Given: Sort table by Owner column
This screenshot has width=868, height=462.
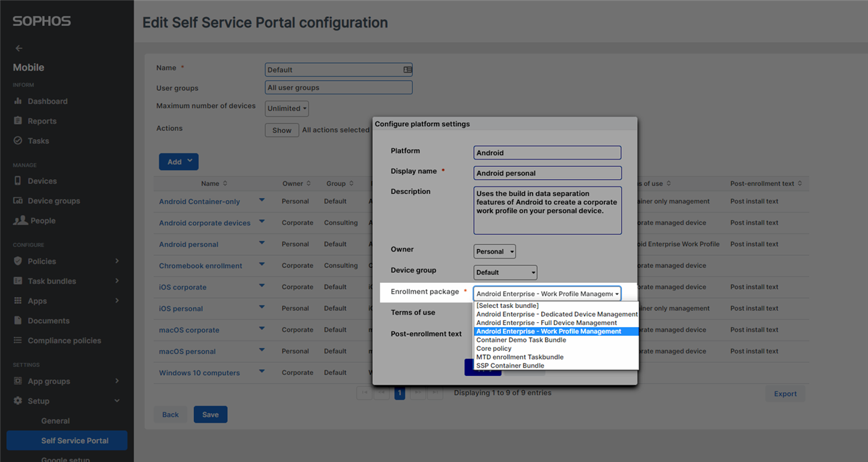Looking at the screenshot, I should (x=297, y=184).
